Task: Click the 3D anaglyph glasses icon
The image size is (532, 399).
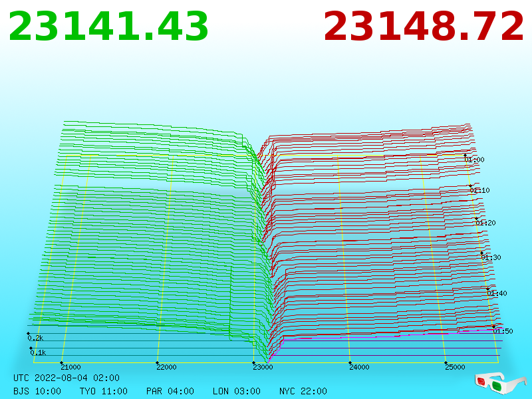Action: click(x=501, y=382)
